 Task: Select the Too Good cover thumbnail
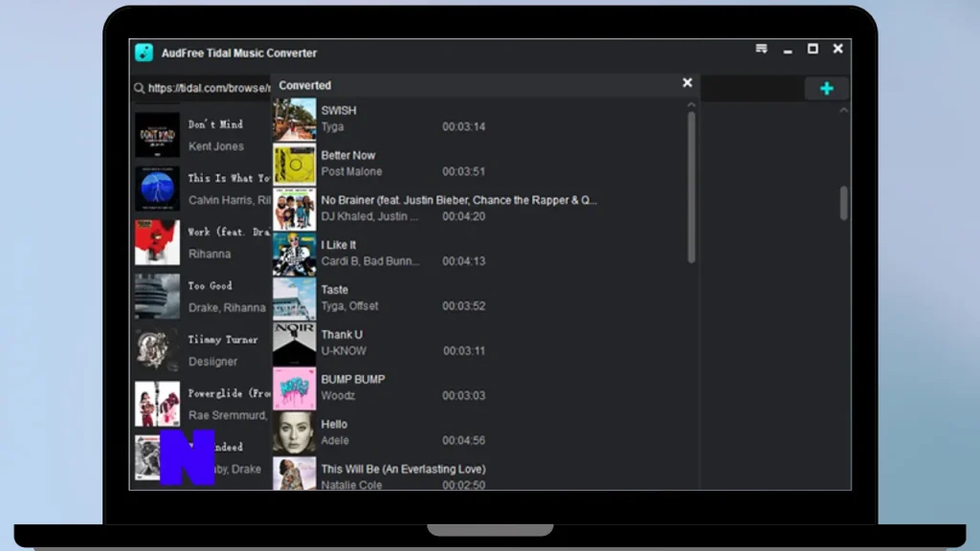tap(157, 297)
